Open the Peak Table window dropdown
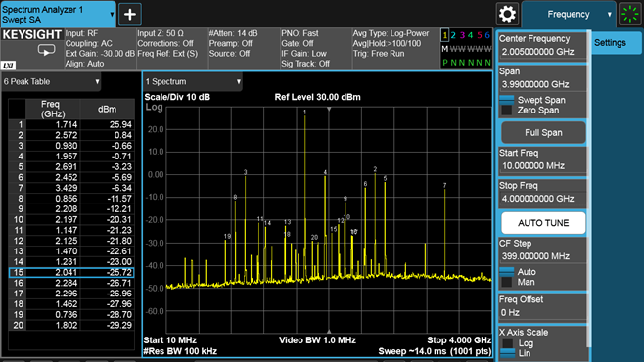The width and height of the screenshot is (644, 362). 51,81
